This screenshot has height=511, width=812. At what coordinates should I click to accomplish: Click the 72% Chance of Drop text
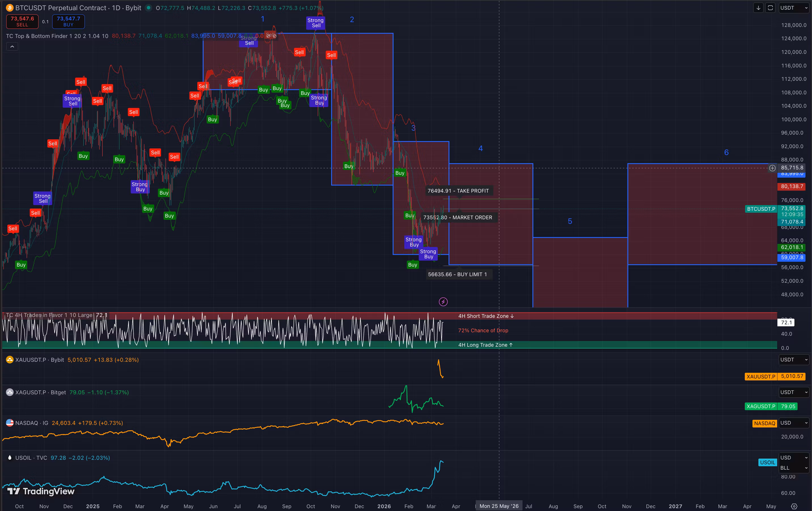[x=483, y=331]
